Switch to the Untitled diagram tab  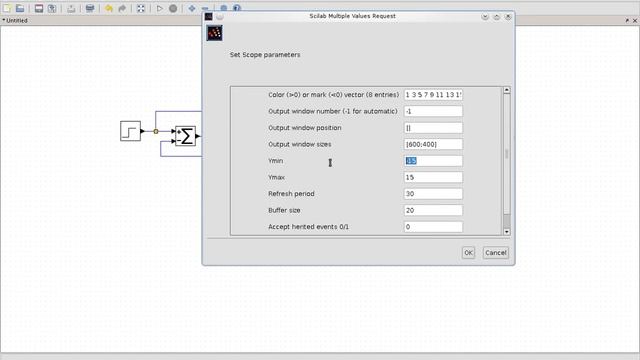(15, 20)
